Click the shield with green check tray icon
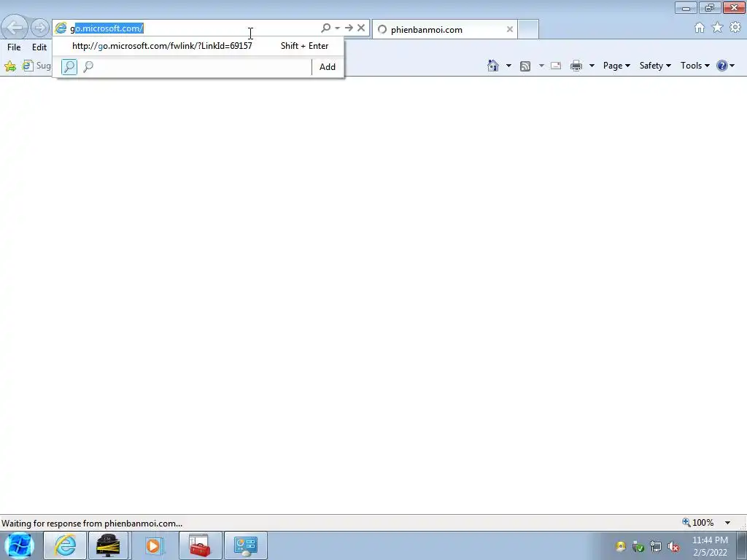The height and width of the screenshot is (560, 747). pos(638,547)
